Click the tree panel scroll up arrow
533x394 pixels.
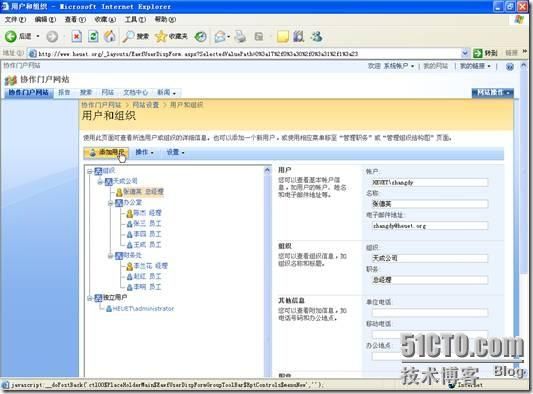click(x=268, y=171)
